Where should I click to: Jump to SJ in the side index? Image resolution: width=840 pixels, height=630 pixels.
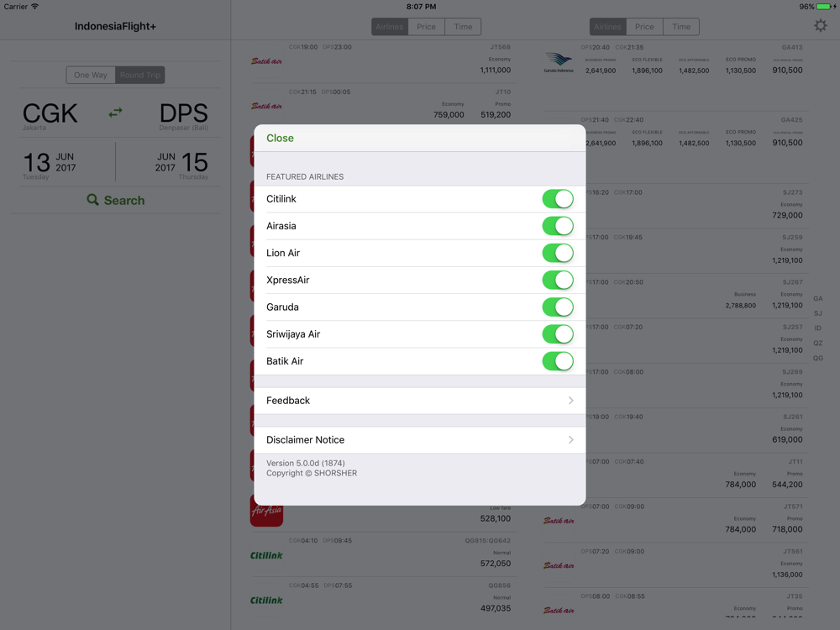[818, 313]
